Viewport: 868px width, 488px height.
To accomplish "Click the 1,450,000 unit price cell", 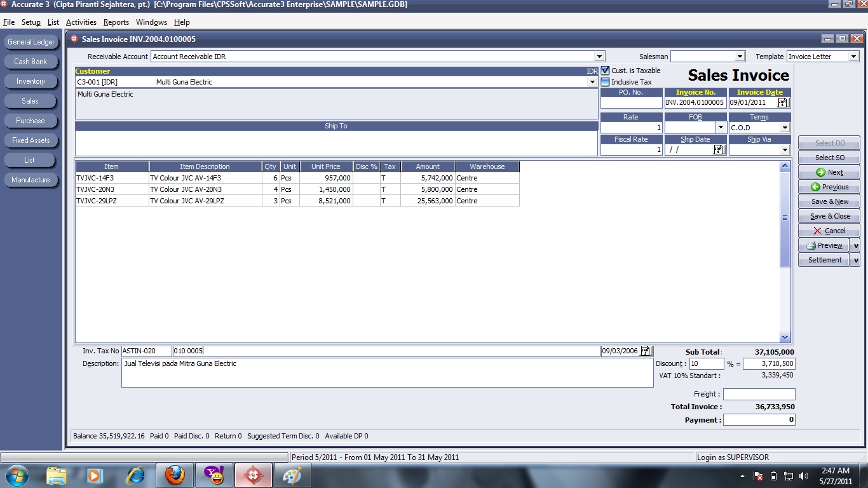I will pyautogui.click(x=326, y=189).
